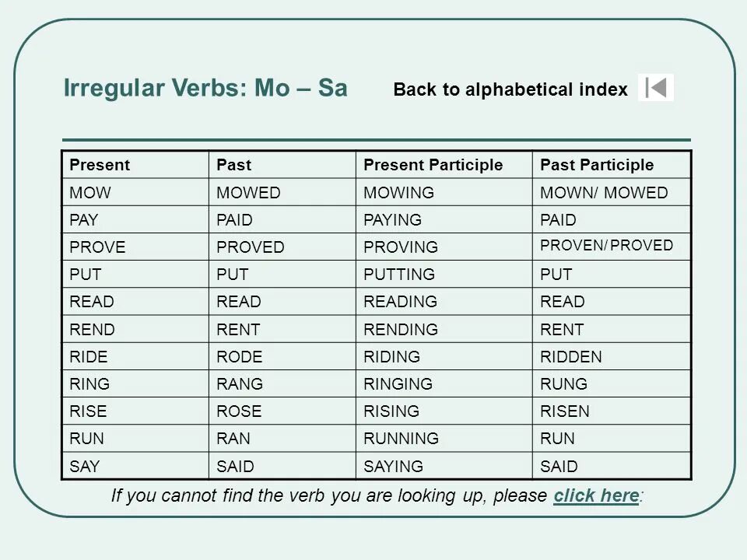Select the SAYING cell
747x560 pixels.
444,466
